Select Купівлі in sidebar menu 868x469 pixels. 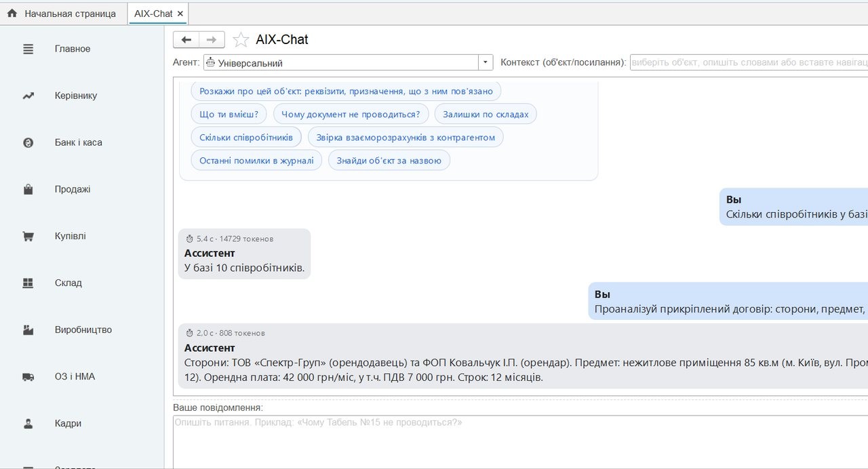[x=71, y=236]
